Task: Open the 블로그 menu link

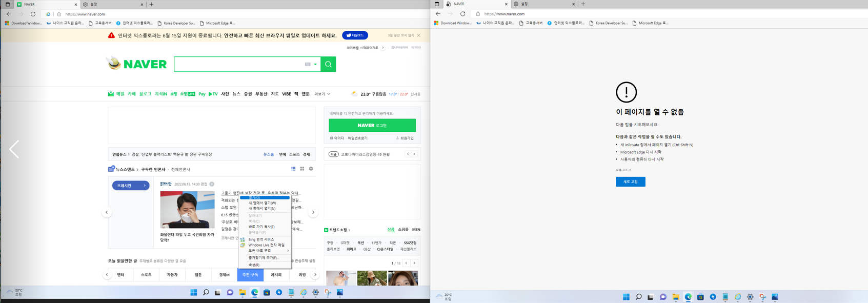Action: tap(145, 94)
